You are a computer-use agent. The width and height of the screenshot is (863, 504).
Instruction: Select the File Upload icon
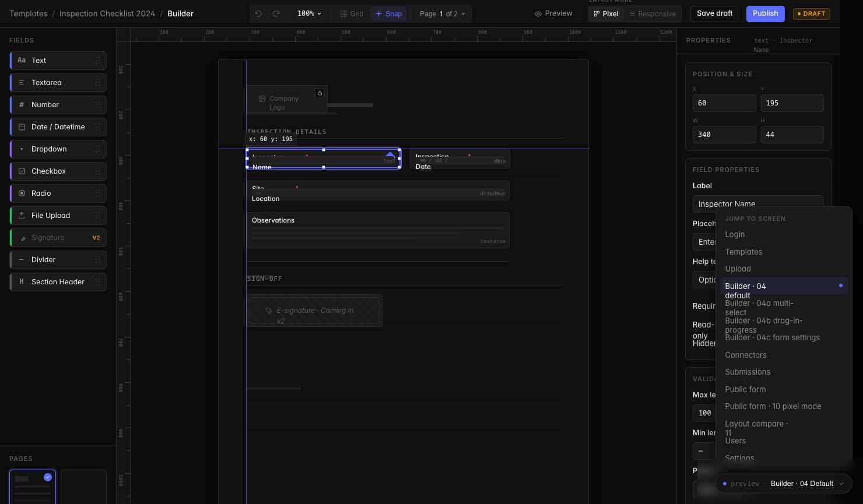pos(22,215)
